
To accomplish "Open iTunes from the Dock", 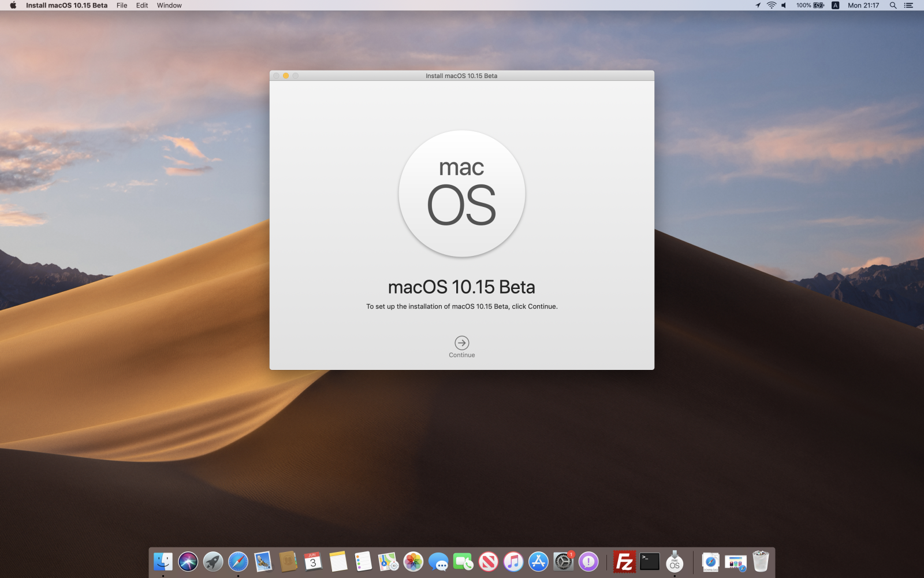I will pyautogui.click(x=513, y=561).
